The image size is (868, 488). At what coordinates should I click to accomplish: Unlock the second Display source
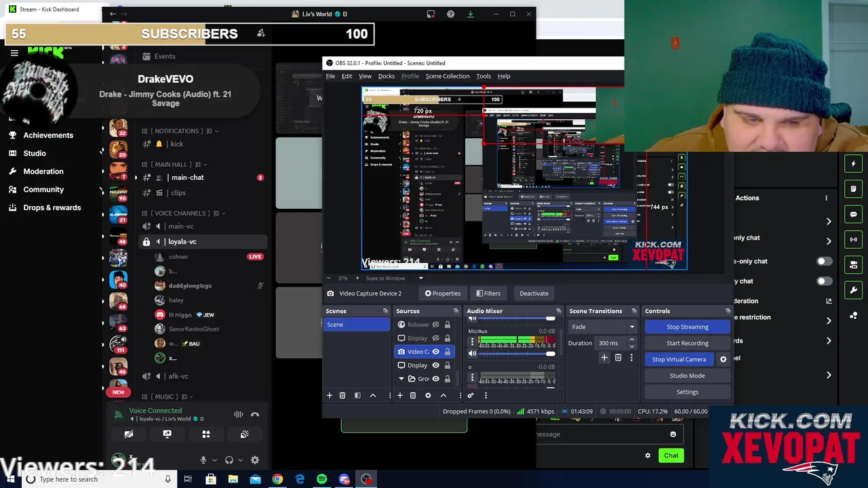click(x=447, y=365)
